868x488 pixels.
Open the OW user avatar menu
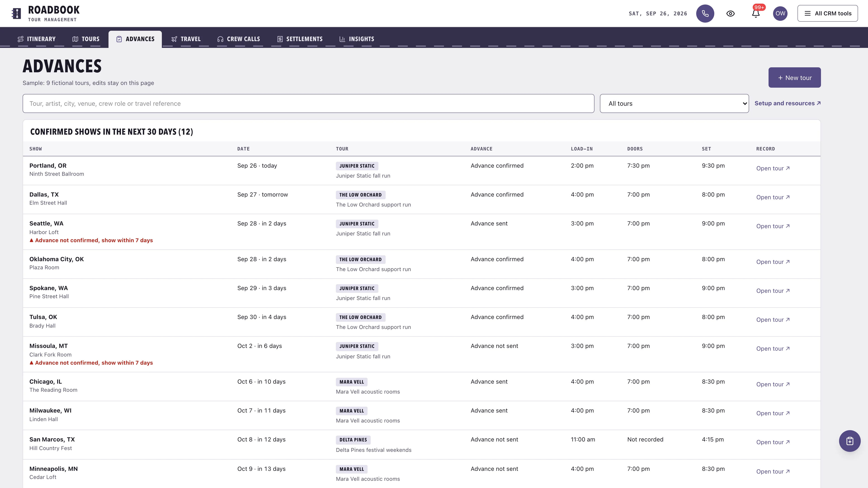click(x=780, y=14)
